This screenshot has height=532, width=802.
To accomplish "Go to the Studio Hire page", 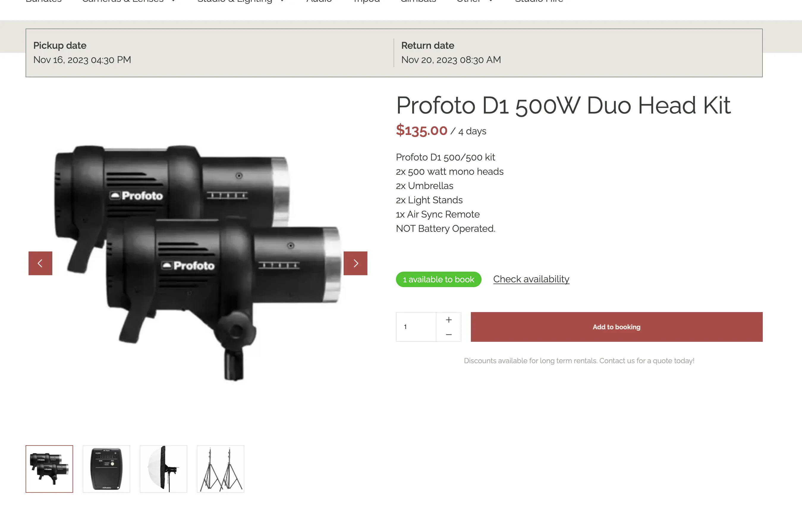I will (539, 1).
